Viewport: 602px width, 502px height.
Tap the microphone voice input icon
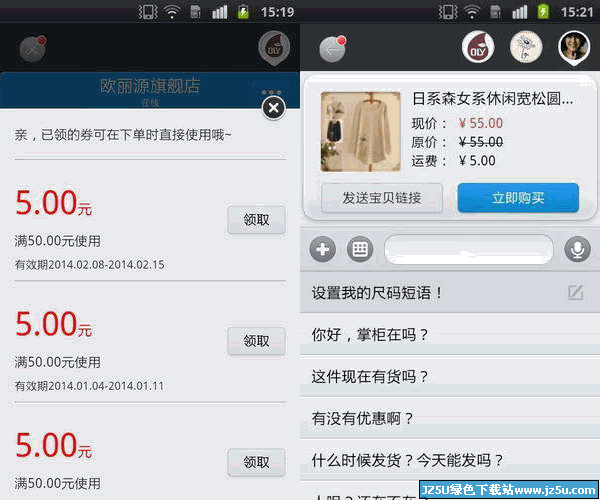(x=577, y=250)
